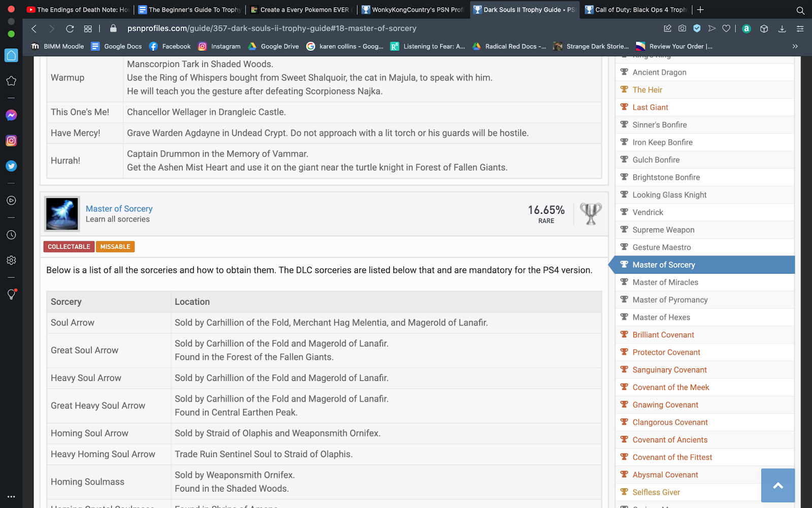Open the karen collins Google bookmark
The width and height of the screenshot is (812, 508).
[x=345, y=46]
